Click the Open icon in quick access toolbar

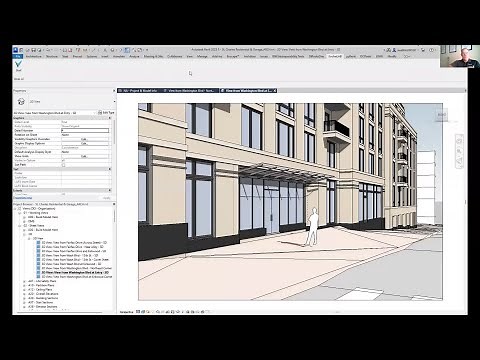click(x=27, y=50)
